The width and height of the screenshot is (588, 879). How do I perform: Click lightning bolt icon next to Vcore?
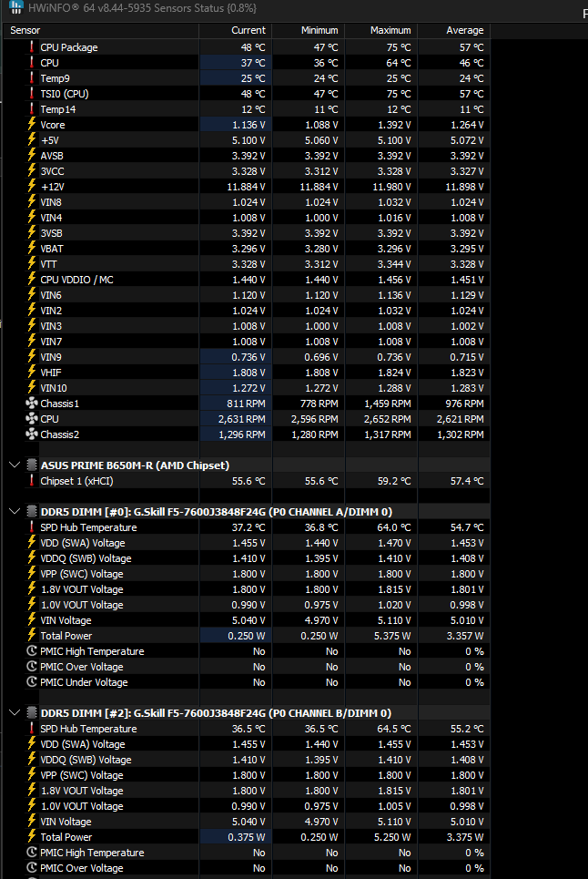[x=32, y=125]
